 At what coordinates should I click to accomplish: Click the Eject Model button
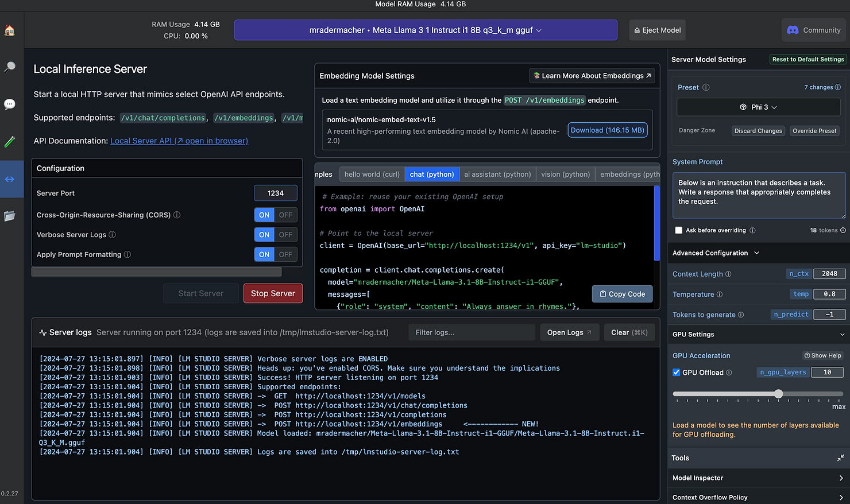pyautogui.click(x=657, y=30)
